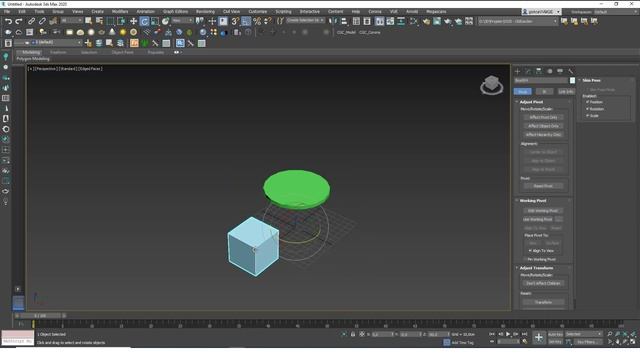Open the Utilities wrench panel tab

pos(571,71)
